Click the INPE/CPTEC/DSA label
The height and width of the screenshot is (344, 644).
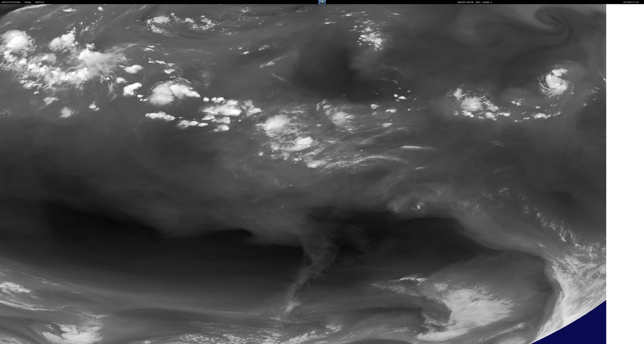point(11,2)
